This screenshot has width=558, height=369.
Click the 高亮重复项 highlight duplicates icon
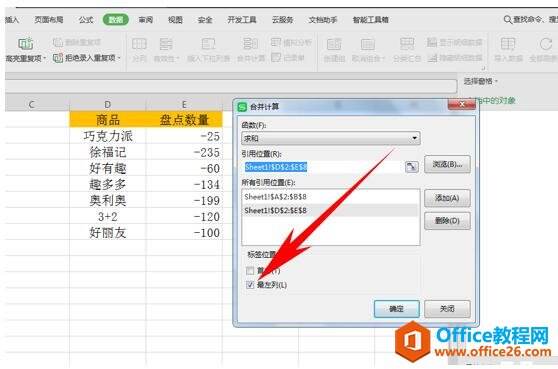[26, 44]
